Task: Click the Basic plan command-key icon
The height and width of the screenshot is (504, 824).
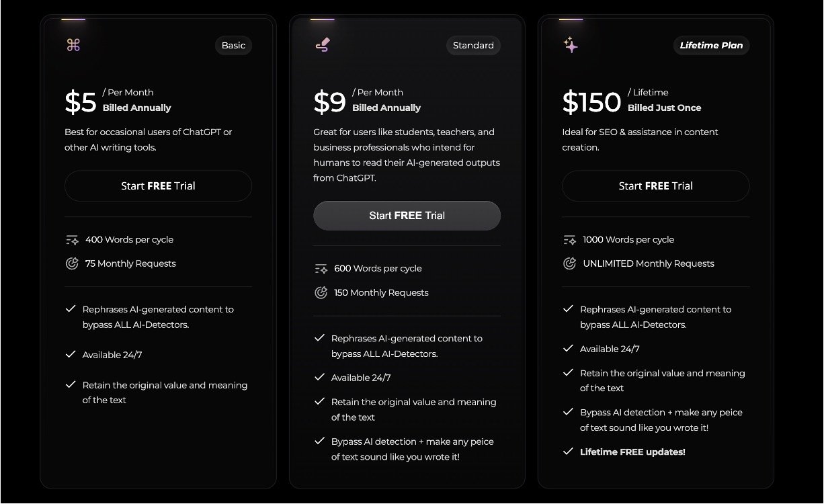Action: click(73, 45)
